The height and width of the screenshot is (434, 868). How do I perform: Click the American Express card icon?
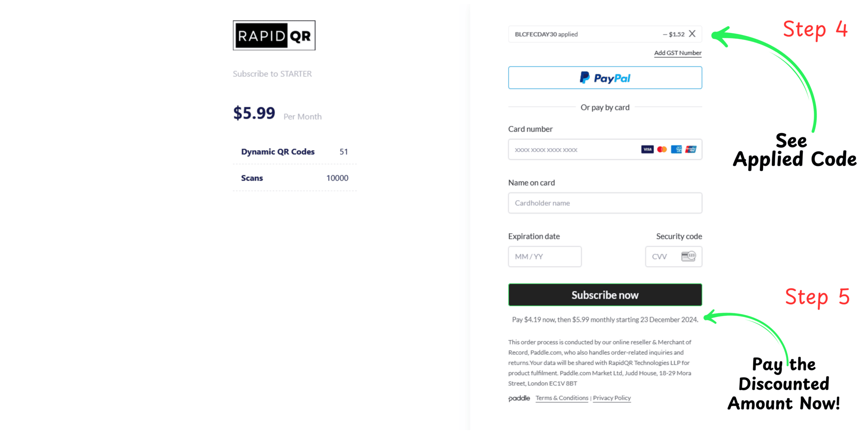(676, 150)
